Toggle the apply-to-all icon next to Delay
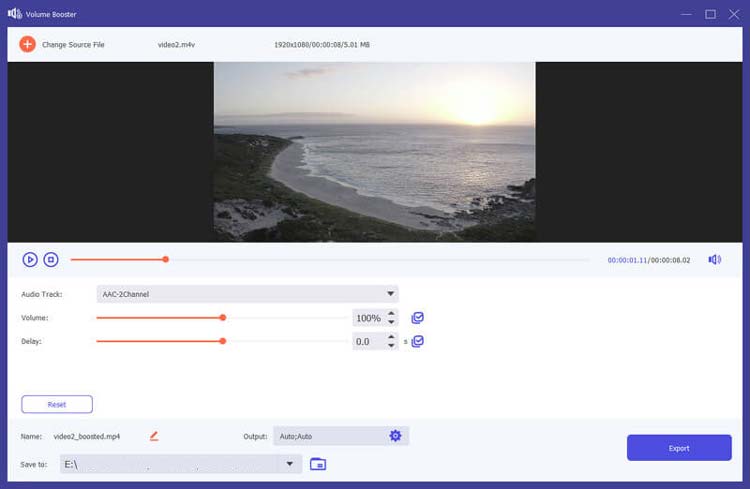This screenshot has height=489, width=750. point(418,341)
